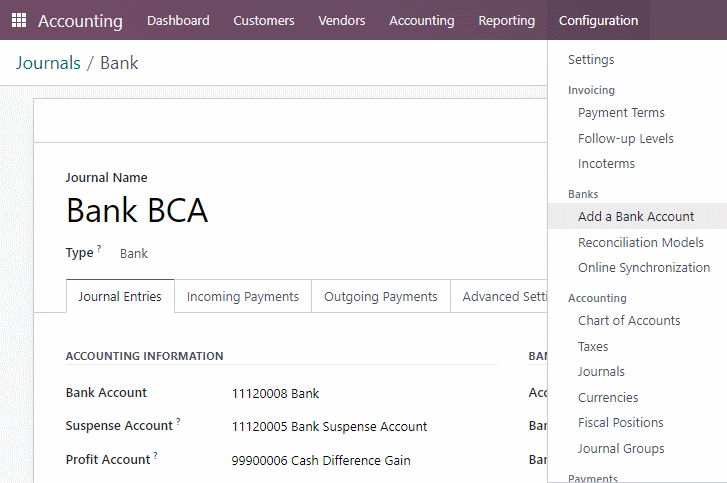Click the Bank breadcrumb text

tap(119, 63)
